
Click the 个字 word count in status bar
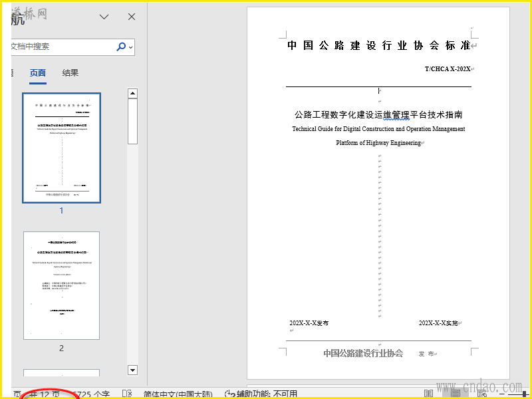click(90, 395)
